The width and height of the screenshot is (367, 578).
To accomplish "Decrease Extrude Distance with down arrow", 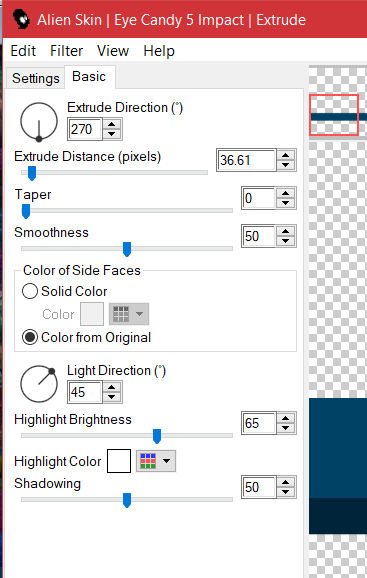I will 286,165.
